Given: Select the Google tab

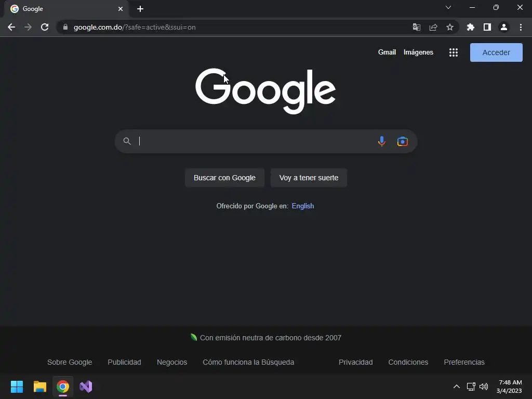Looking at the screenshot, I should (66, 9).
